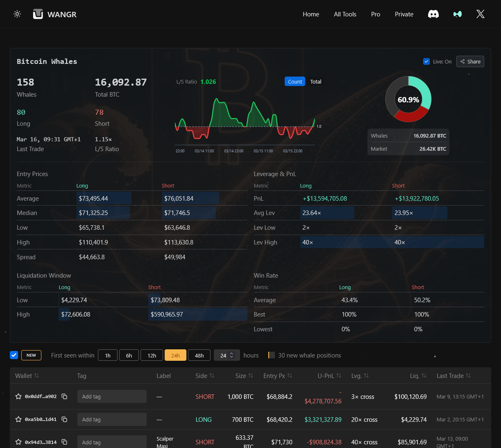Open All Tools in navigation

tap(345, 14)
